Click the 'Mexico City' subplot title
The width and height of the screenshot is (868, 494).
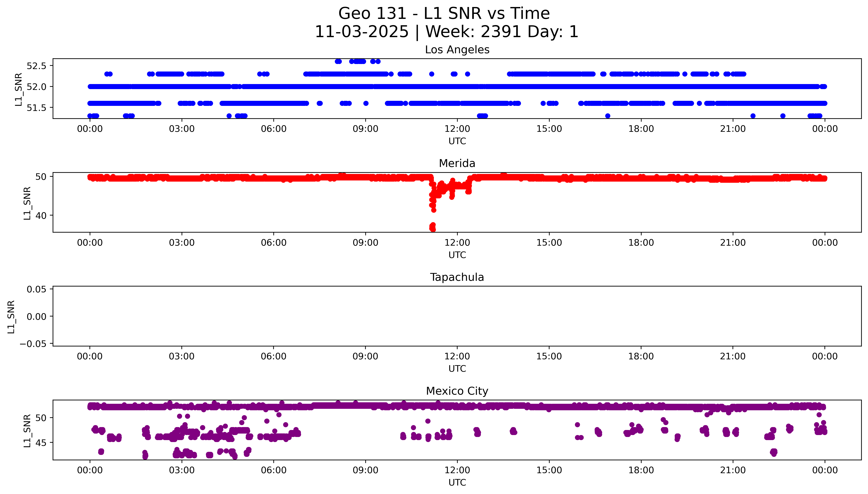[457, 391]
